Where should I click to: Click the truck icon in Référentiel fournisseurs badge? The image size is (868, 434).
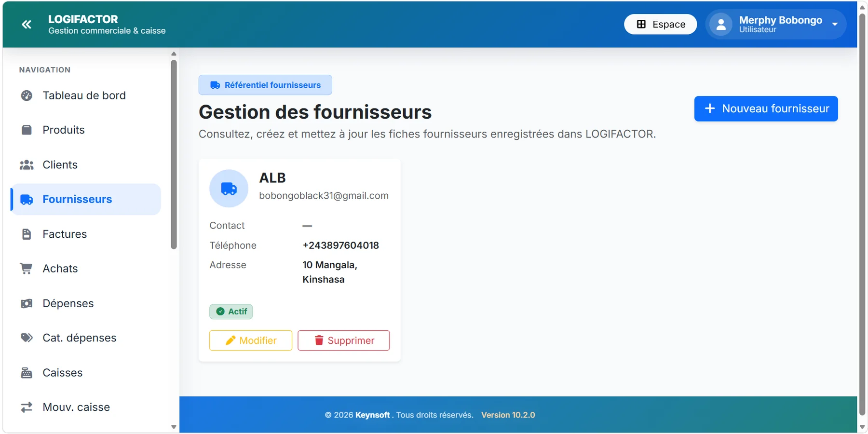coord(215,85)
